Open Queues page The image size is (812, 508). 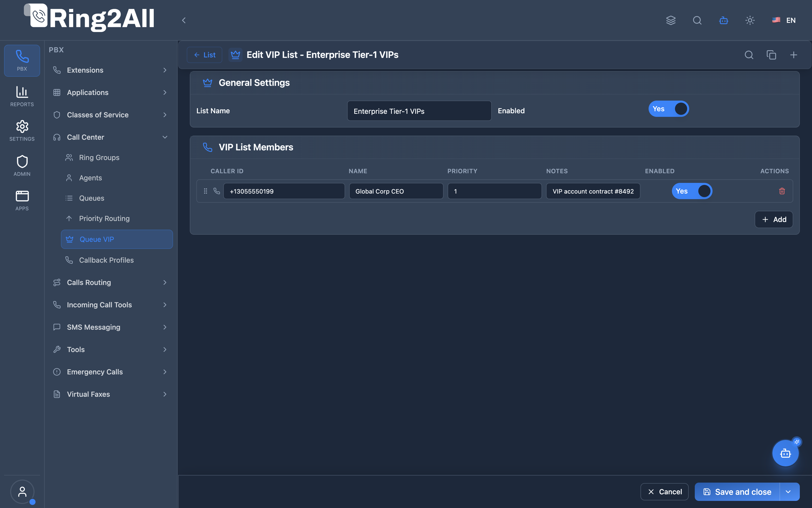117,198
